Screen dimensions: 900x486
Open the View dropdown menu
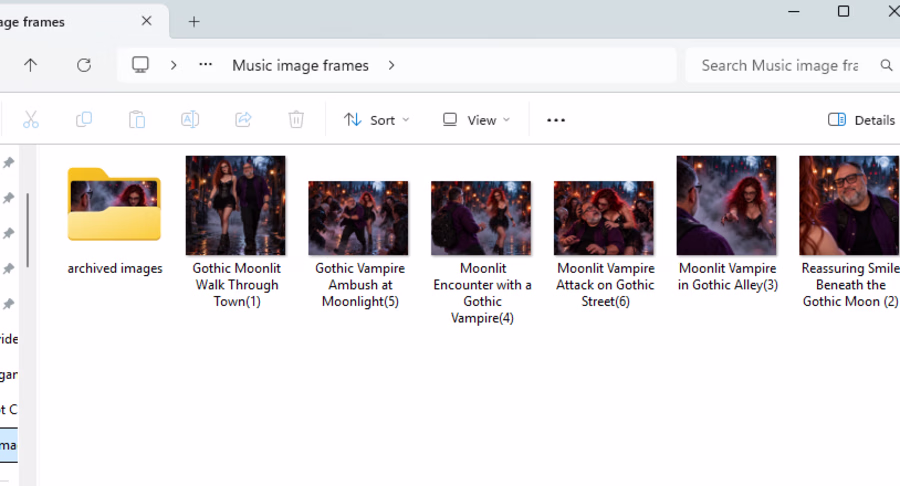476,120
